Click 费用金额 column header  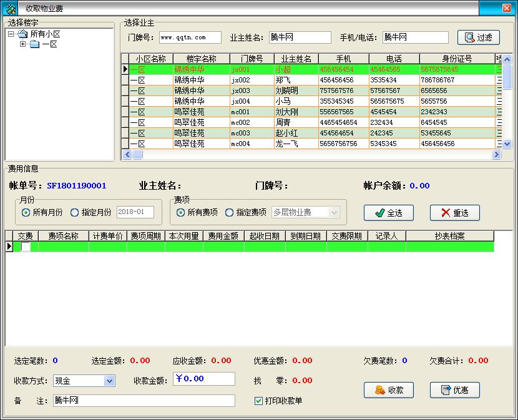[x=223, y=236]
